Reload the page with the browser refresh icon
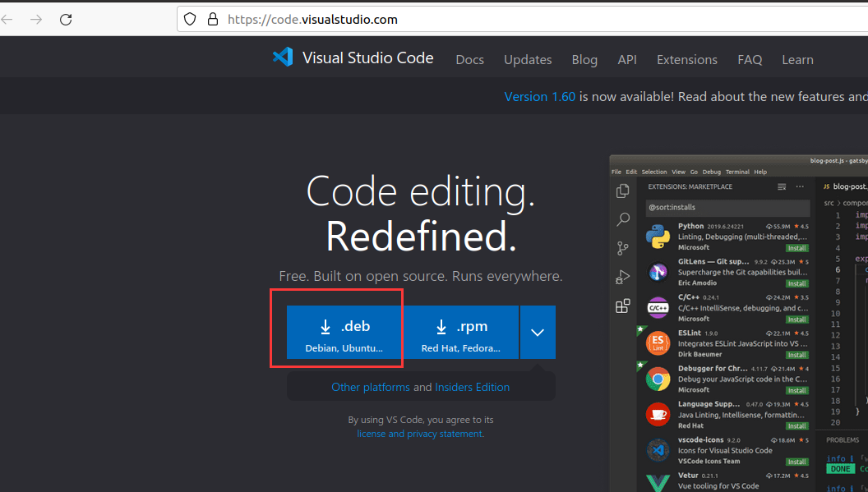Image resolution: width=868 pixels, height=492 pixels. coord(66,20)
